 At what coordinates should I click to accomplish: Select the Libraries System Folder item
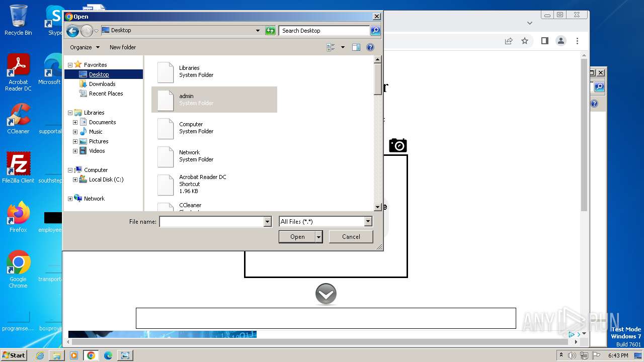[x=214, y=72]
